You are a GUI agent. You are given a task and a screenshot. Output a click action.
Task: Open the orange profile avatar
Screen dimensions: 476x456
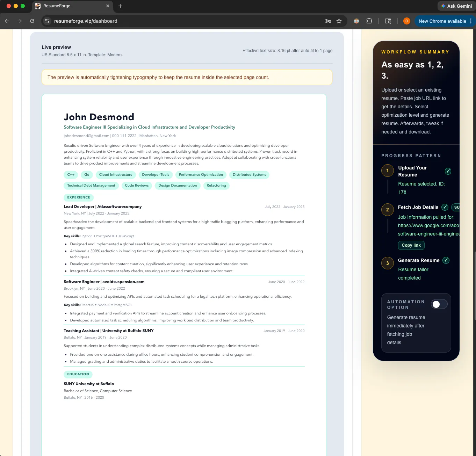(x=407, y=21)
